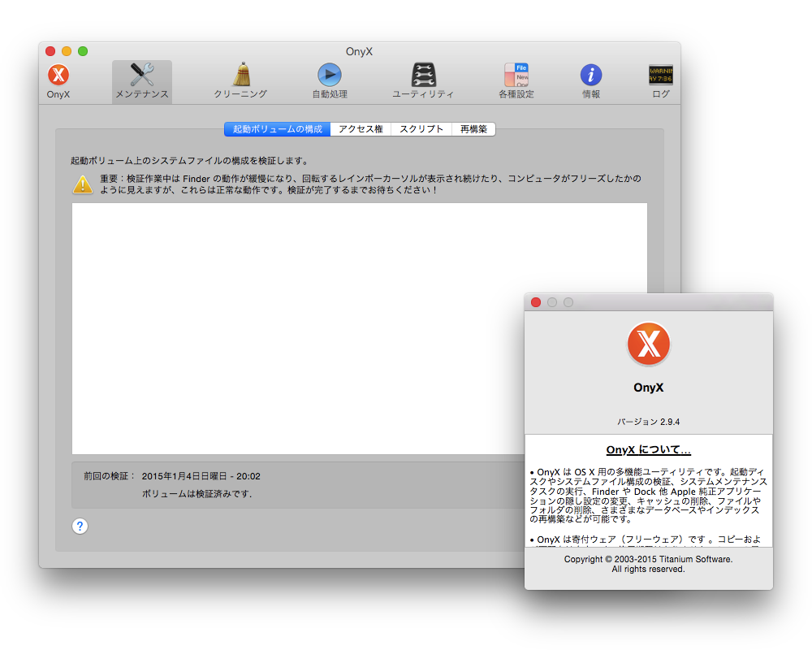
Task: Minimize the main OnyX window
Action: [67, 51]
